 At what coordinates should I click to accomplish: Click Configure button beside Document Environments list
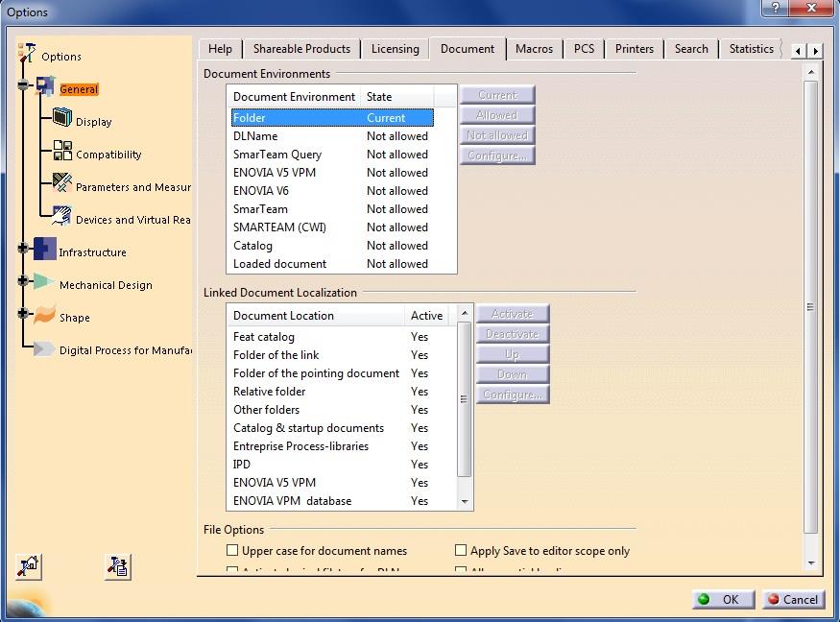tap(497, 155)
